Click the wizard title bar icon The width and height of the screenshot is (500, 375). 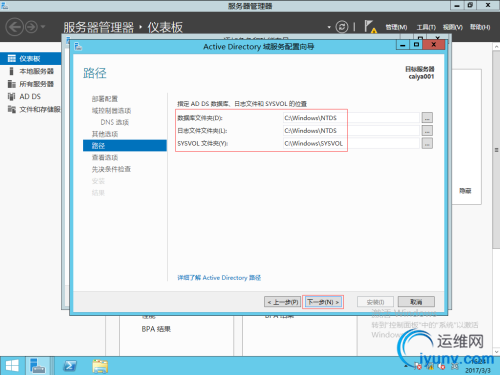78,46
